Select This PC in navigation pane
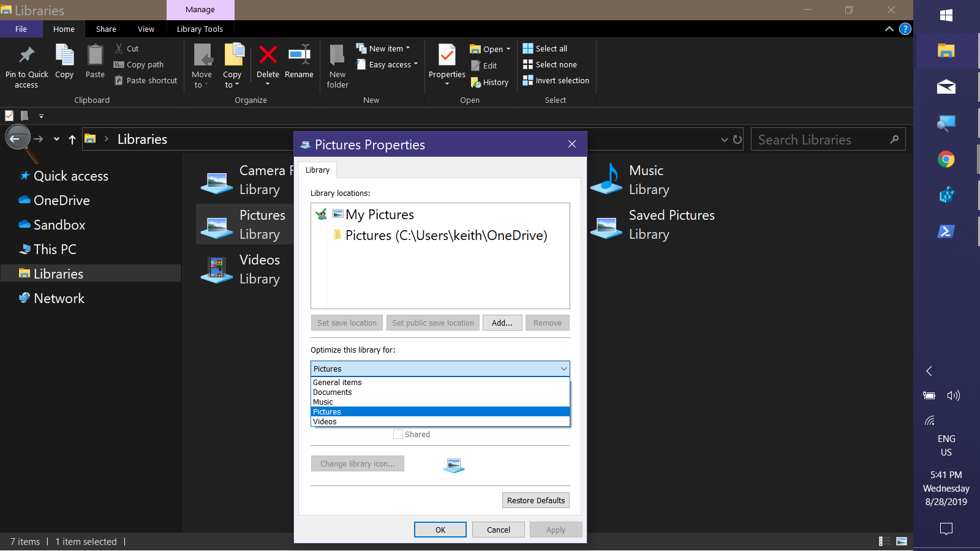The width and height of the screenshot is (980, 551). click(x=55, y=249)
